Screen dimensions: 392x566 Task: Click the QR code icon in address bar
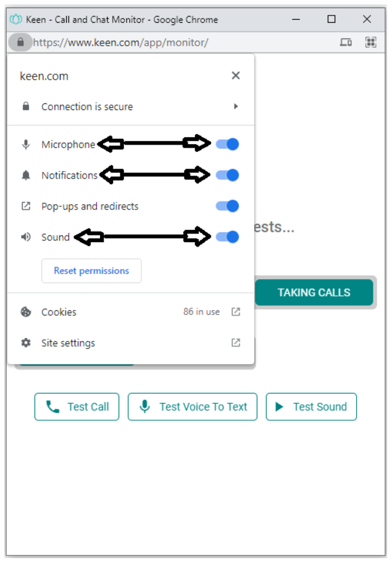click(x=370, y=43)
